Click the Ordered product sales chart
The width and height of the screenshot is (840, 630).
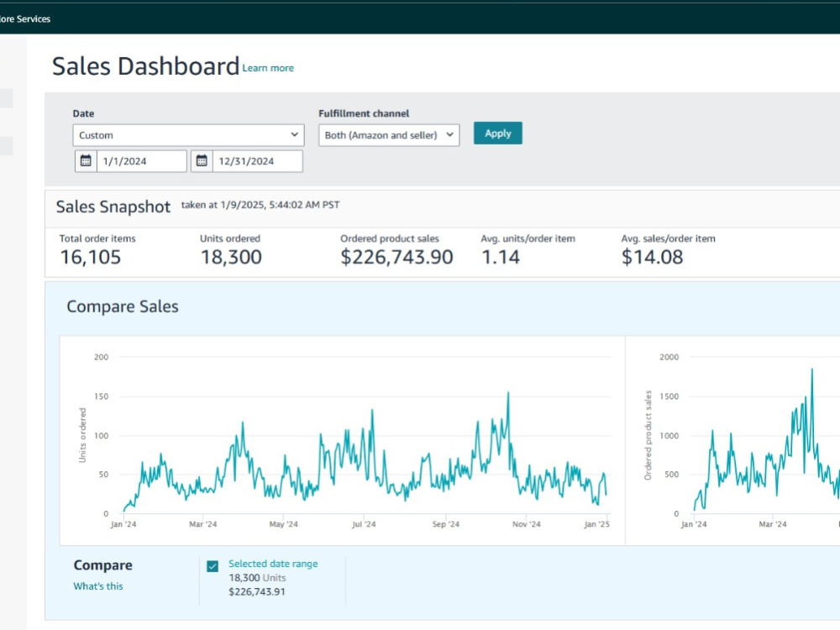(x=732, y=440)
